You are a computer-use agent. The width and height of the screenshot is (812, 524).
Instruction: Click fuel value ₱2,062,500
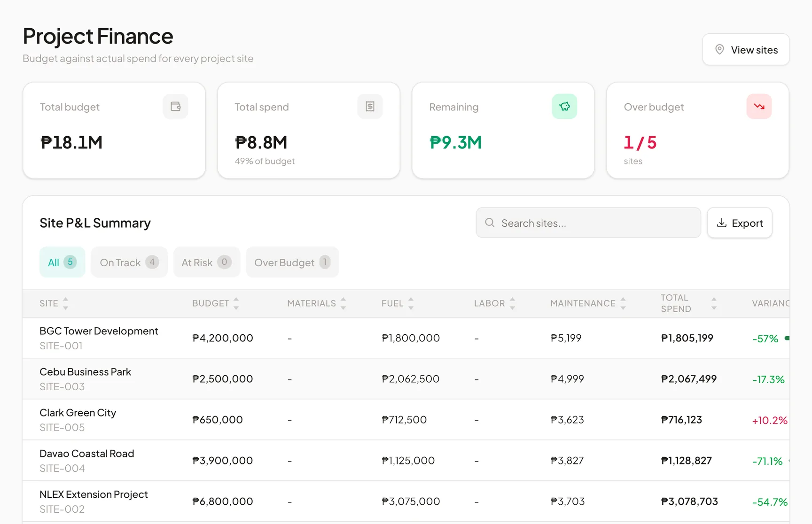pyautogui.click(x=411, y=379)
